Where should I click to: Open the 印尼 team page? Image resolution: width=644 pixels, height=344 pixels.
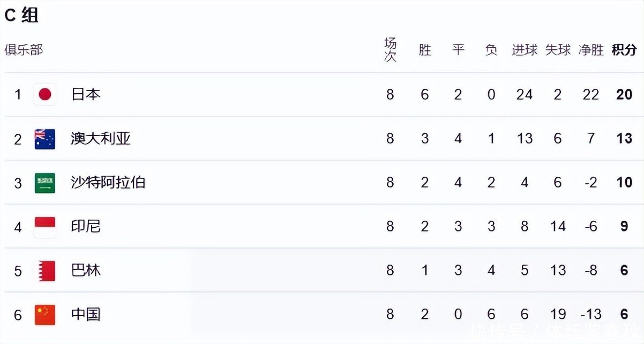pos(86,227)
